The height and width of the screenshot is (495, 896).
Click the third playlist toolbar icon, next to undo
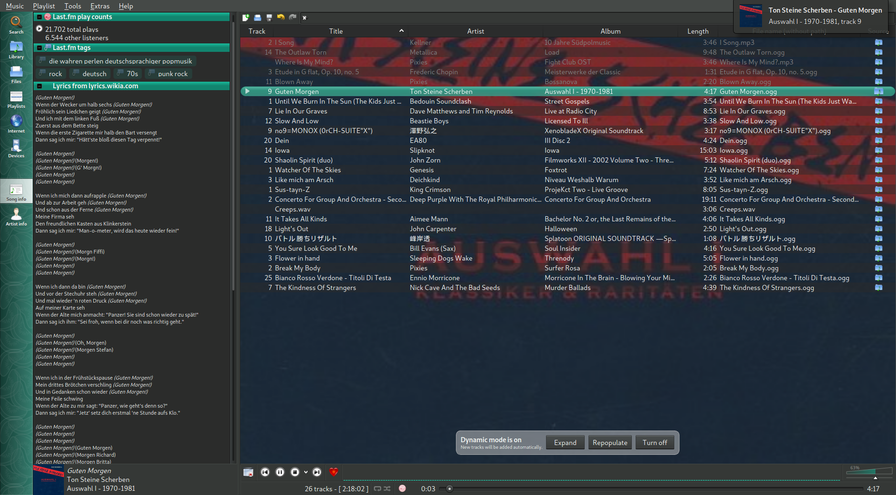tap(269, 18)
